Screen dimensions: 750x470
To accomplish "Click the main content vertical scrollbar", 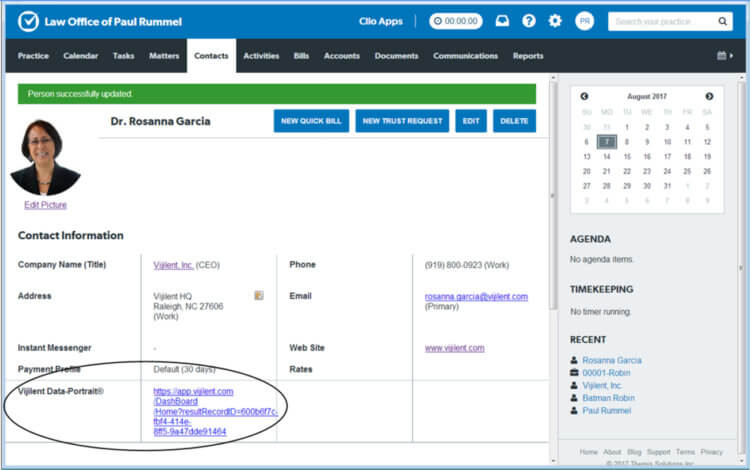I will 553,196.
